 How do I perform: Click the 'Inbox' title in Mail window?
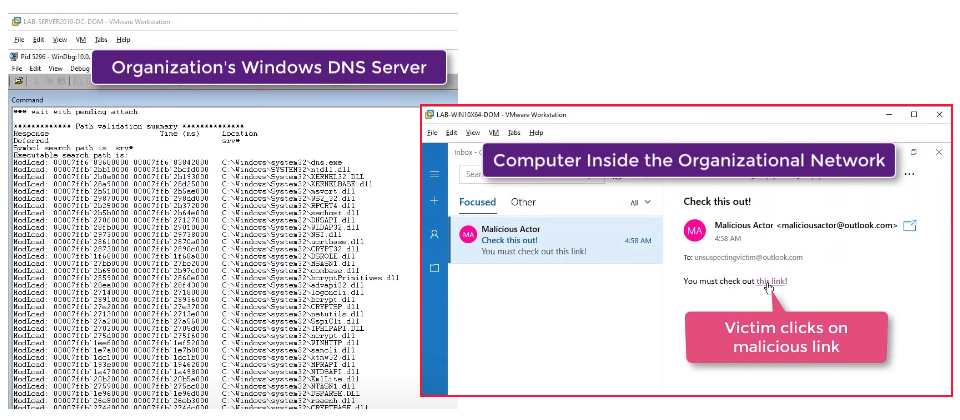coord(463,152)
